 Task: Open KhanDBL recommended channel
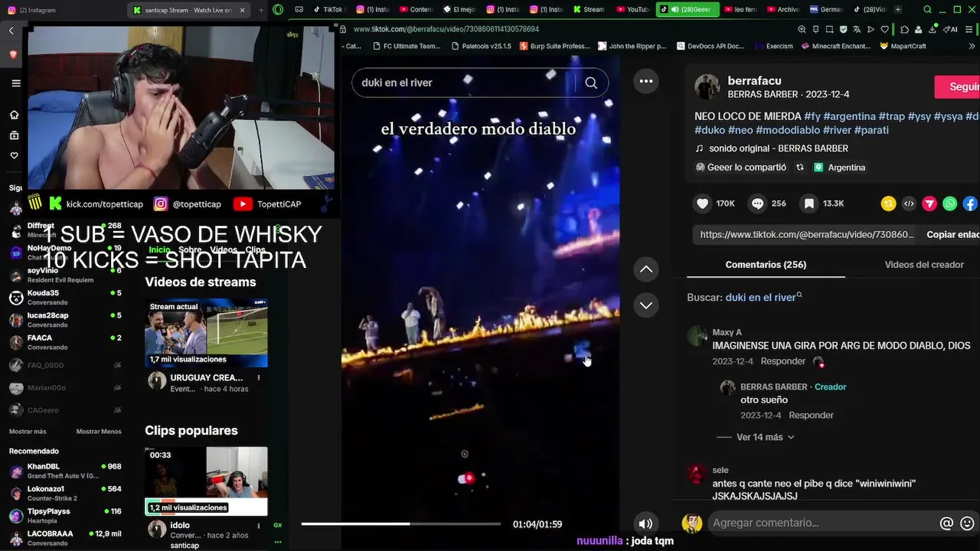[65, 471]
